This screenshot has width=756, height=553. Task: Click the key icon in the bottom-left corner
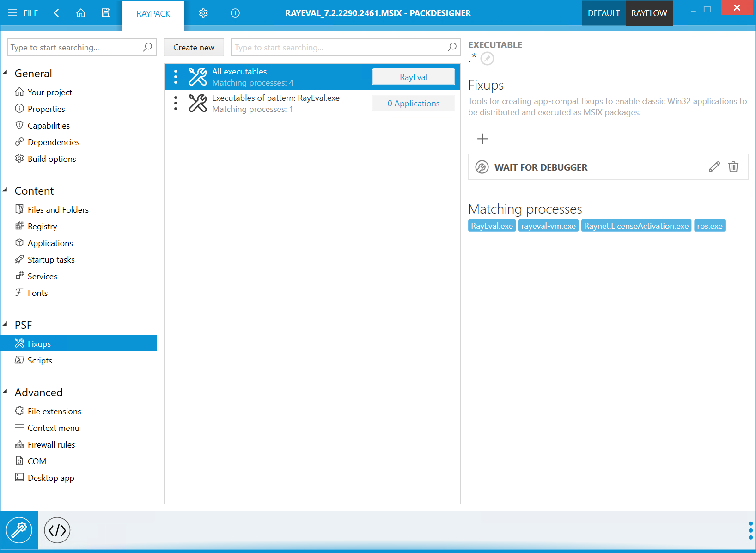tap(19, 530)
